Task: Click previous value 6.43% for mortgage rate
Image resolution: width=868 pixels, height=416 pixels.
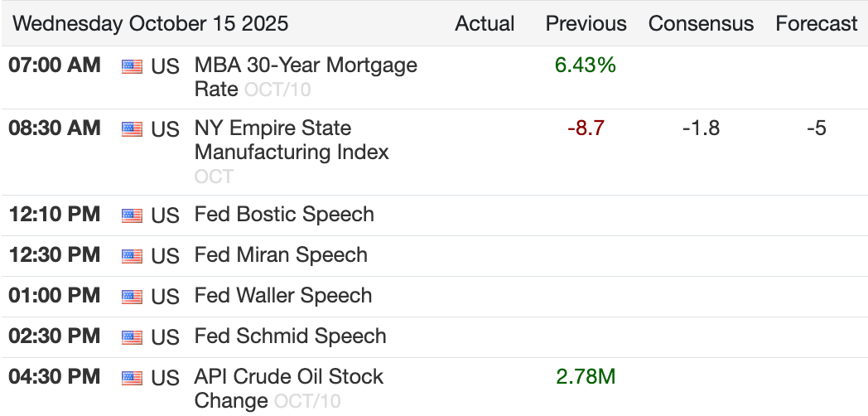Action: click(x=586, y=65)
